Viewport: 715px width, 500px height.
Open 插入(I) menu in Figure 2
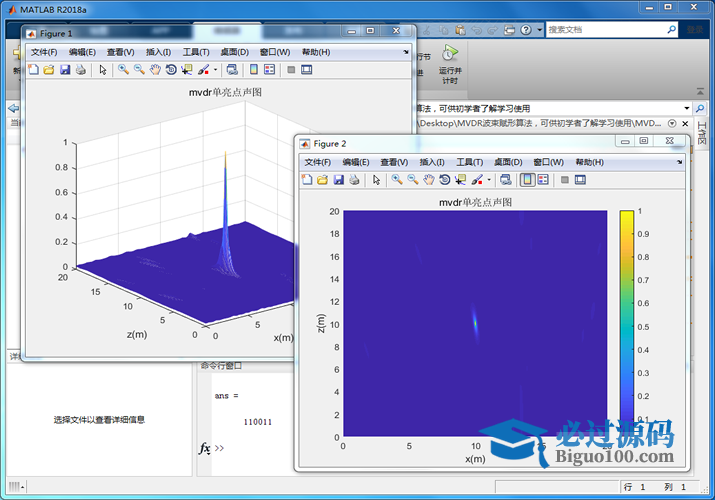pyautogui.click(x=432, y=162)
